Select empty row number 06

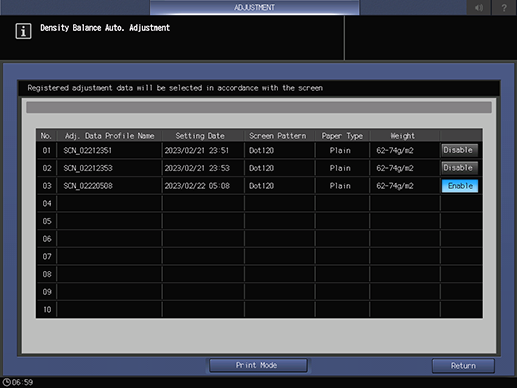pos(47,239)
